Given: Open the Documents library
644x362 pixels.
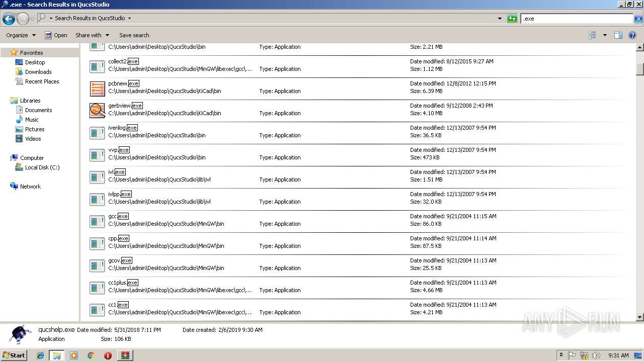Looking at the screenshot, I should tap(38, 110).
